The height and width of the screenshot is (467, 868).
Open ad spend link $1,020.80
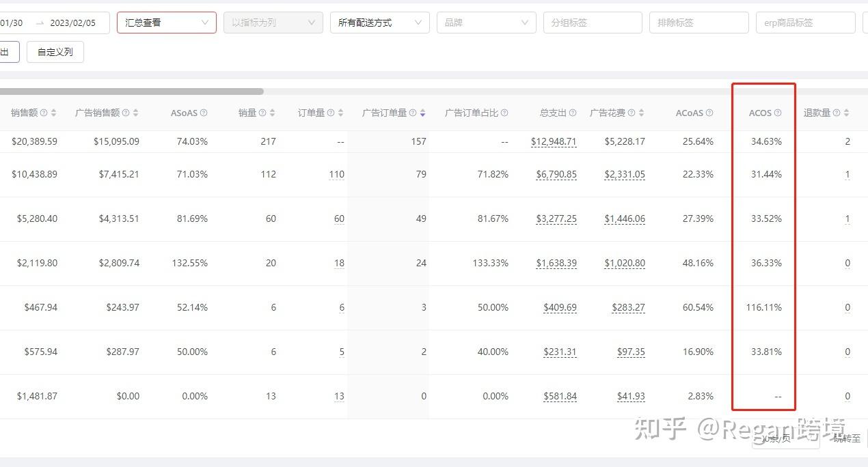coord(625,264)
